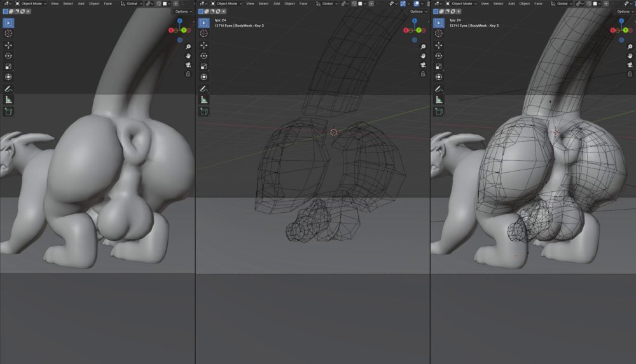Choose Extend selection mode in left viewport
This screenshot has height=364, width=636.
coord(11,11)
